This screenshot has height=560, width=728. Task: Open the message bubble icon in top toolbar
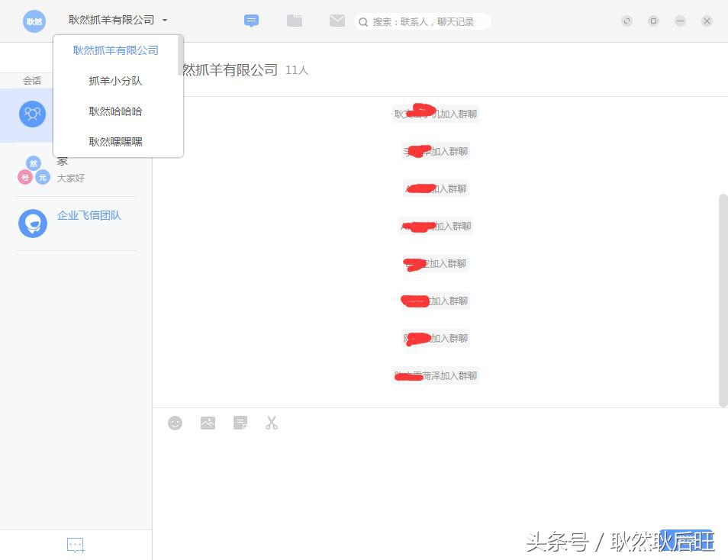(x=251, y=21)
